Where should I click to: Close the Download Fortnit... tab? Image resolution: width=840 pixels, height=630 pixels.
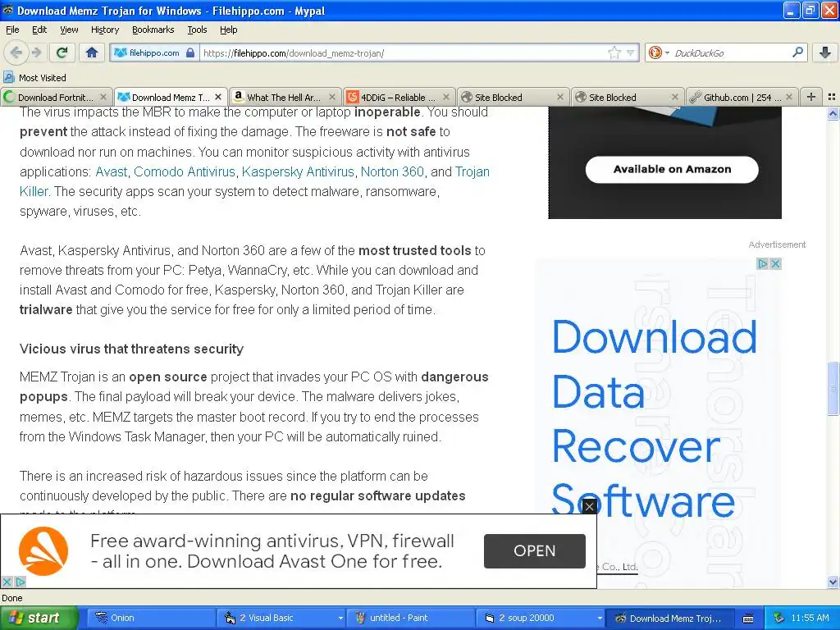point(103,97)
